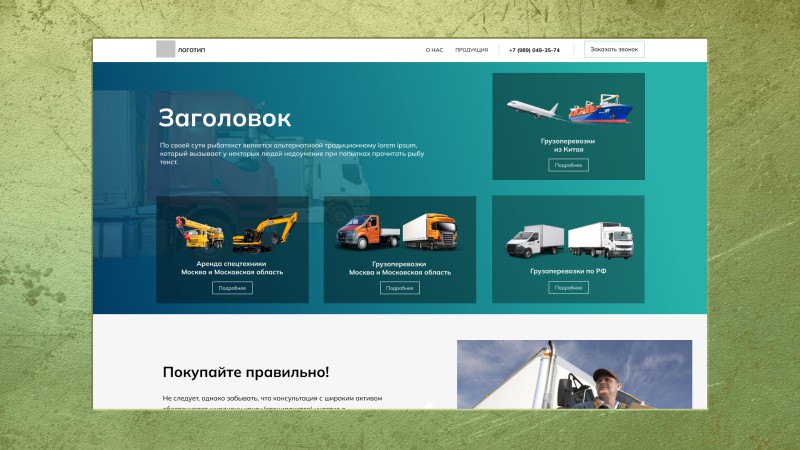Click the phone number +7 (989) 049-35-74
Screen dimensions: 800x450
click(x=534, y=50)
